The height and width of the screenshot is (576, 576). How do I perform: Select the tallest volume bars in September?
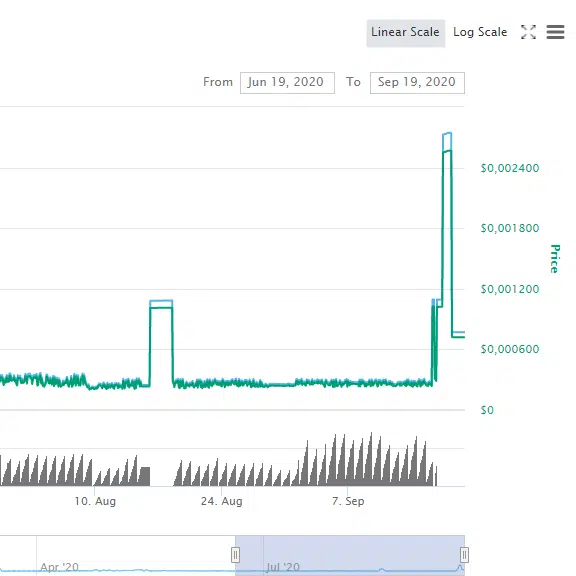click(x=371, y=459)
